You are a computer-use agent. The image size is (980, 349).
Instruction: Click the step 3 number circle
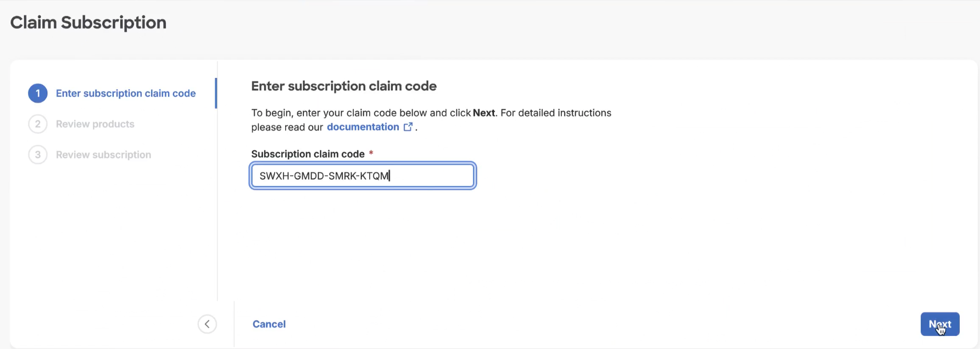(x=38, y=155)
